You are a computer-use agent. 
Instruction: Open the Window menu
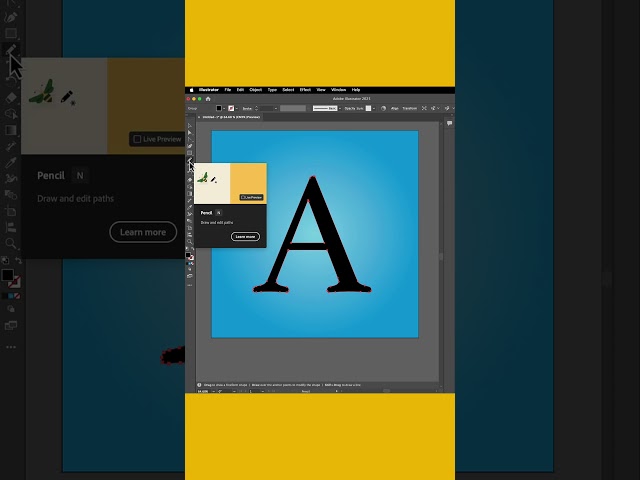338,90
